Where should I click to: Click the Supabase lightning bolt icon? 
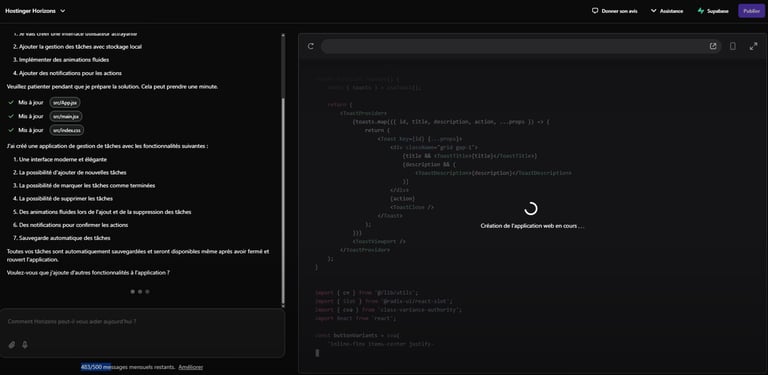click(x=701, y=11)
